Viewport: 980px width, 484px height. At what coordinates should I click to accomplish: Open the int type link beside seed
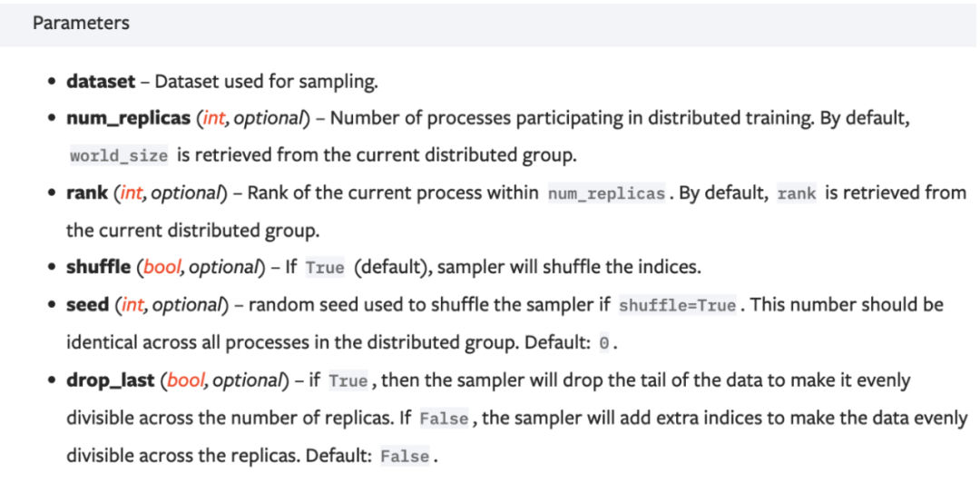[x=132, y=305]
